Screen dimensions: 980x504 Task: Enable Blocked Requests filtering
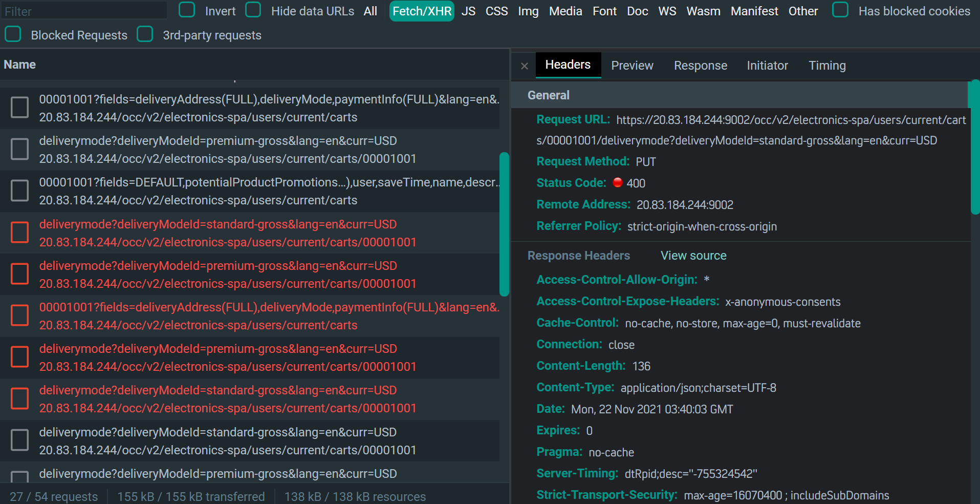click(x=13, y=34)
